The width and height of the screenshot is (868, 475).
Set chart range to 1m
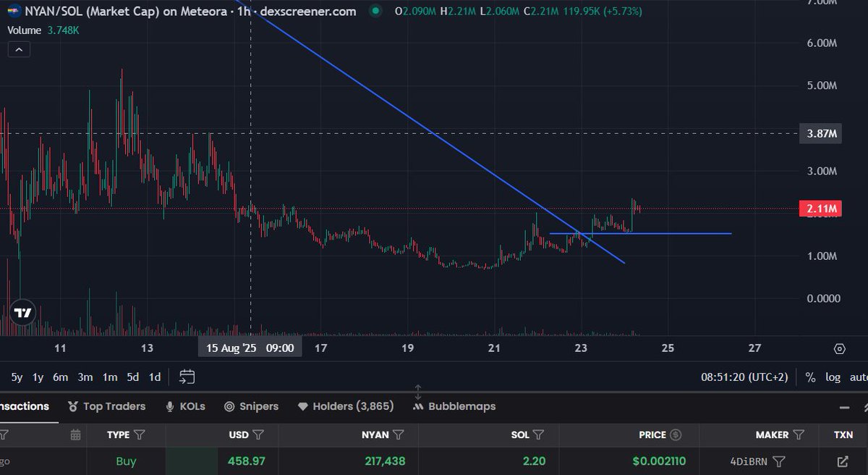pos(110,377)
